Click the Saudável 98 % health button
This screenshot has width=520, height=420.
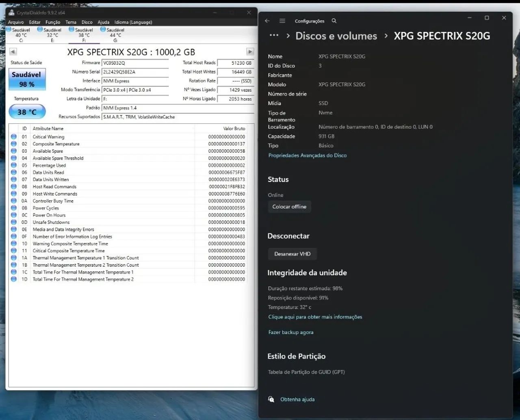(x=27, y=79)
